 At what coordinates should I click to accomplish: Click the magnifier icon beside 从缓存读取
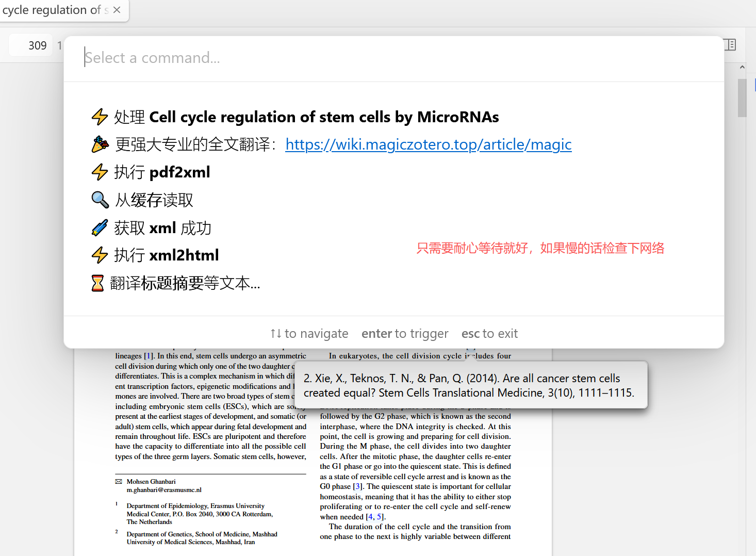[x=100, y=200]
